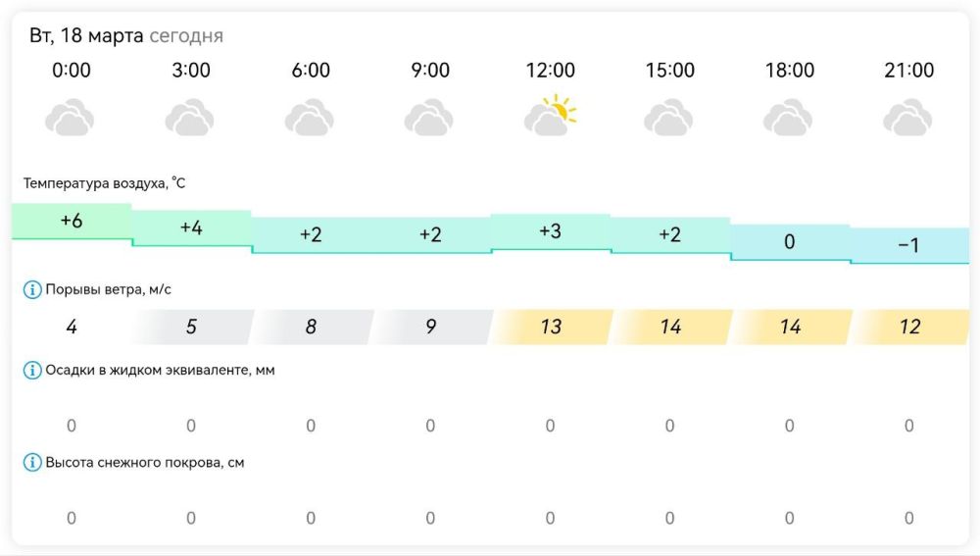Select the 21:00 time label
980x556 pixels.
tap(908, 71)
